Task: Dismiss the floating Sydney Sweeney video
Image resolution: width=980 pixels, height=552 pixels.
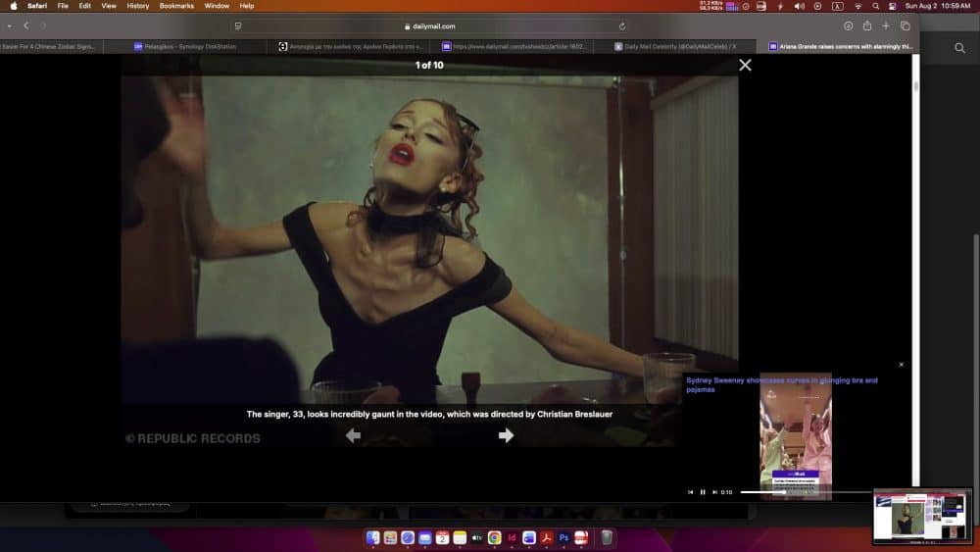Action: point(902,365)
